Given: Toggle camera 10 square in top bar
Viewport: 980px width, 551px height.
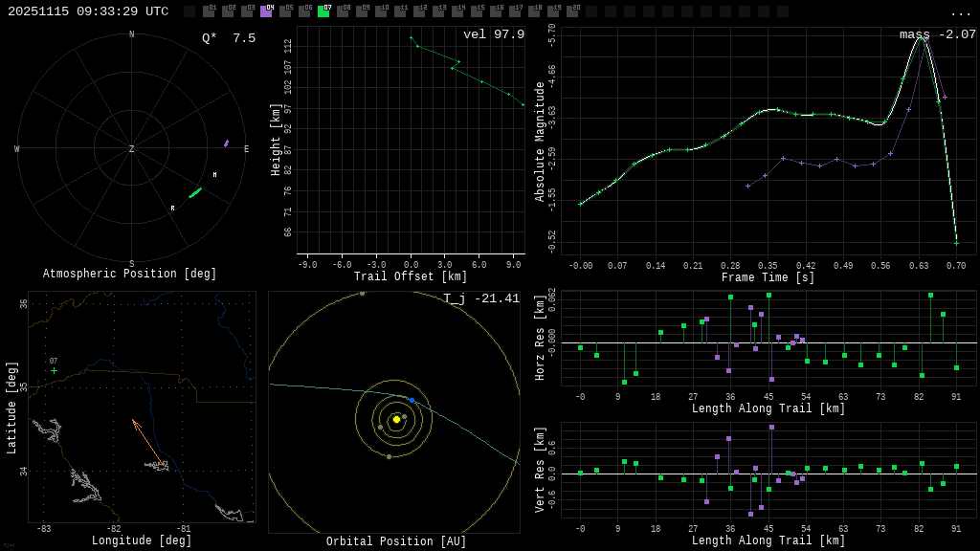Looking at the screenshot, I should [x=381, y=11].
